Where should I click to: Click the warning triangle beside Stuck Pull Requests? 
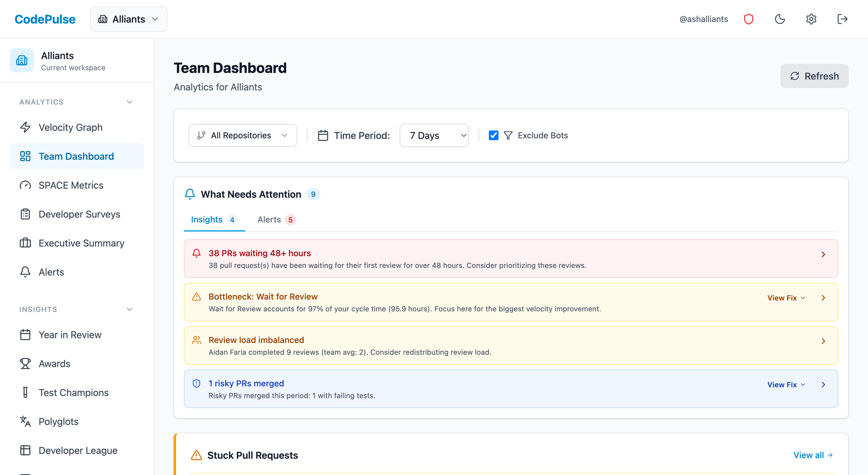[x=197, y=455]
